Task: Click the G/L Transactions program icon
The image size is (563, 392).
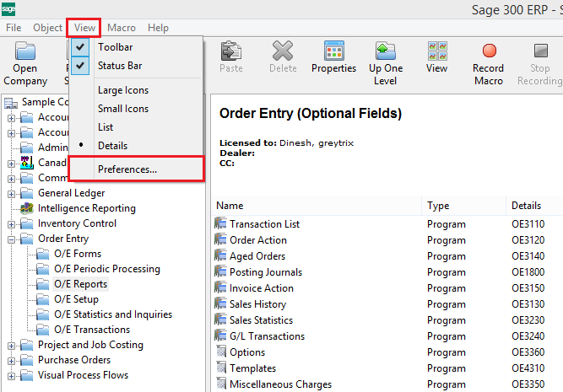Action: coord(220,336)
